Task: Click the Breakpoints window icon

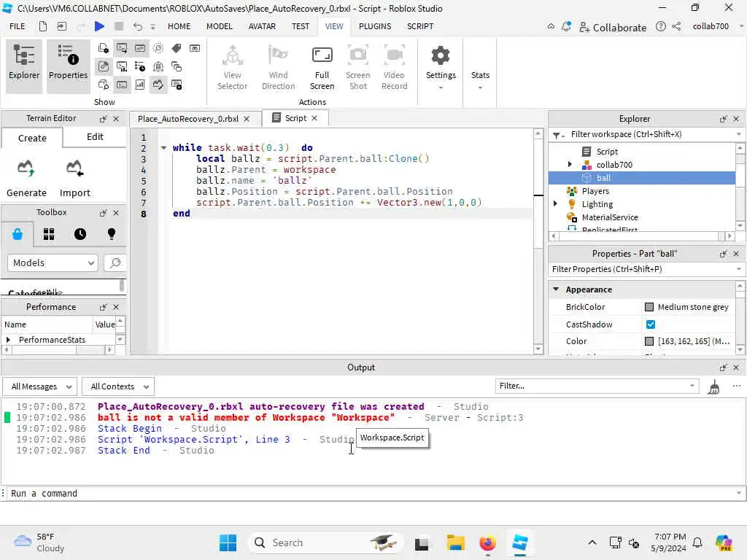Action: pyautogui.click(x=177, y=85)
